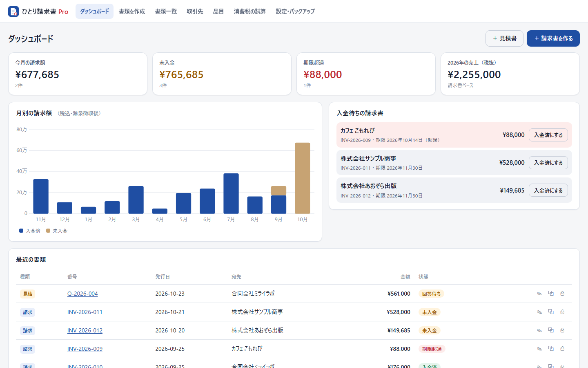This screenshot has width=588, height=368.
Task: Click the 期限超過 amount ¥88,000 card value
Action: 323,74
